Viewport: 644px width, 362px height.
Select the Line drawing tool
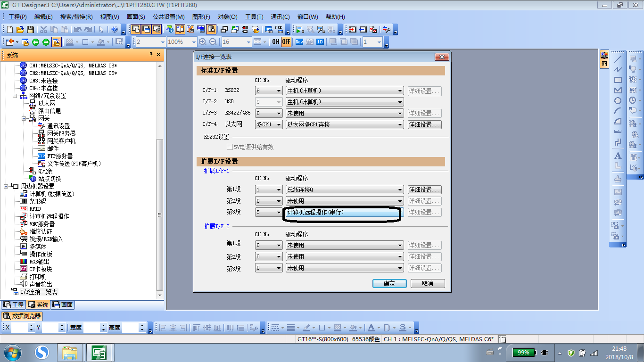click(x=618, y=59)
